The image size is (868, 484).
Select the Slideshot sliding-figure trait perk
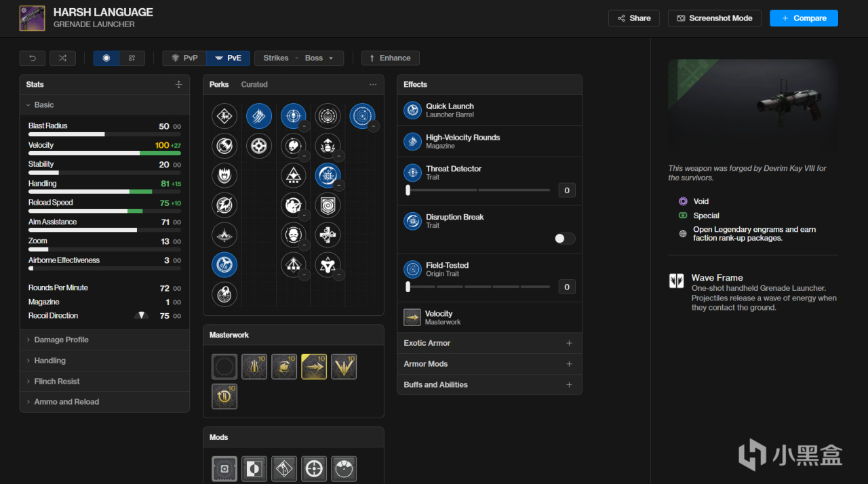click(x=294, y=205)
